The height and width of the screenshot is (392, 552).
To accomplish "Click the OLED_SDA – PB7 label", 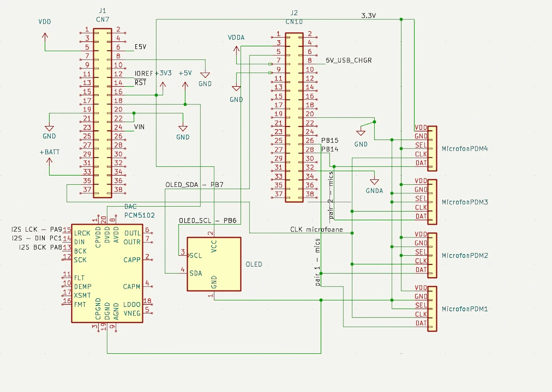I will pyautogui.click(x=194, y=185).
